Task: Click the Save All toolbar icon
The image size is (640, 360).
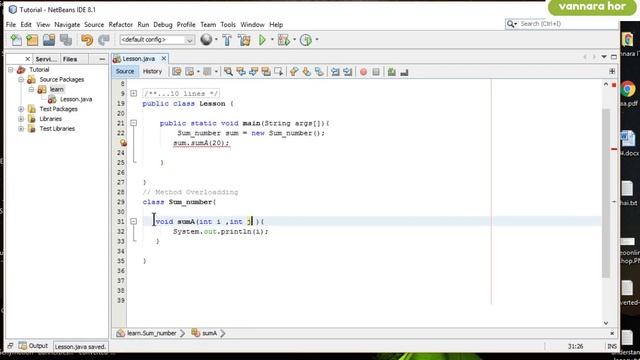Action: coord(66,40)
